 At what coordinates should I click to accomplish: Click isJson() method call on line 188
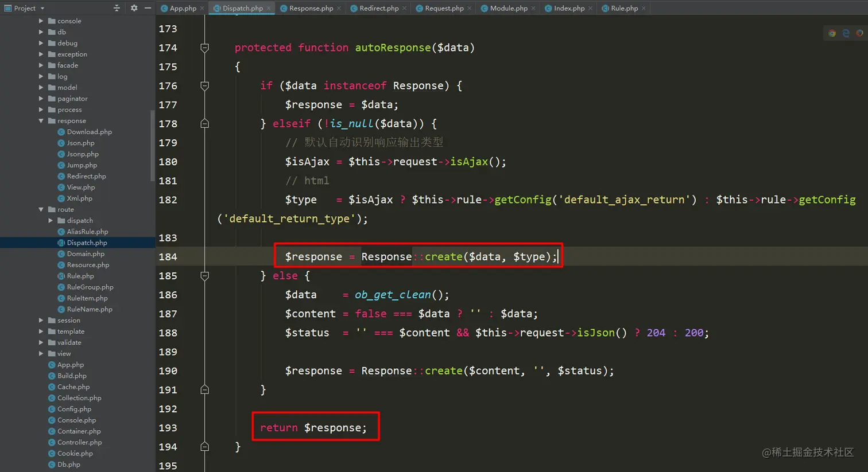point(602,333)
